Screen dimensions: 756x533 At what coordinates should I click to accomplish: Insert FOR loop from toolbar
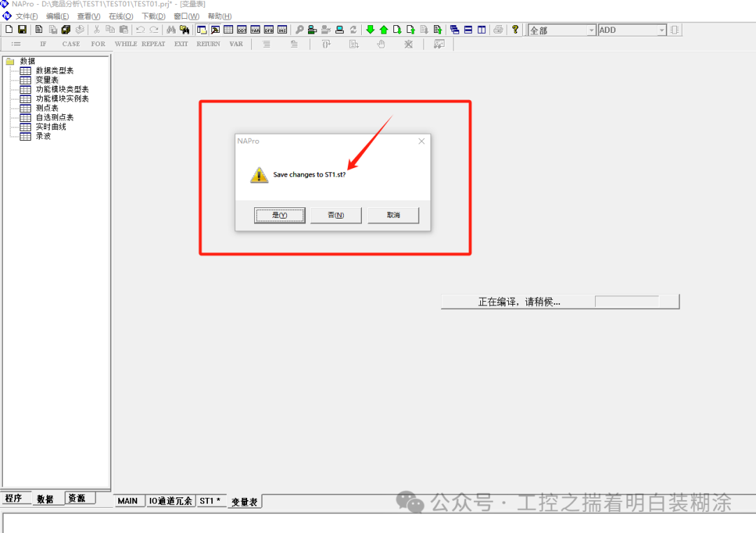click(98, 44)
